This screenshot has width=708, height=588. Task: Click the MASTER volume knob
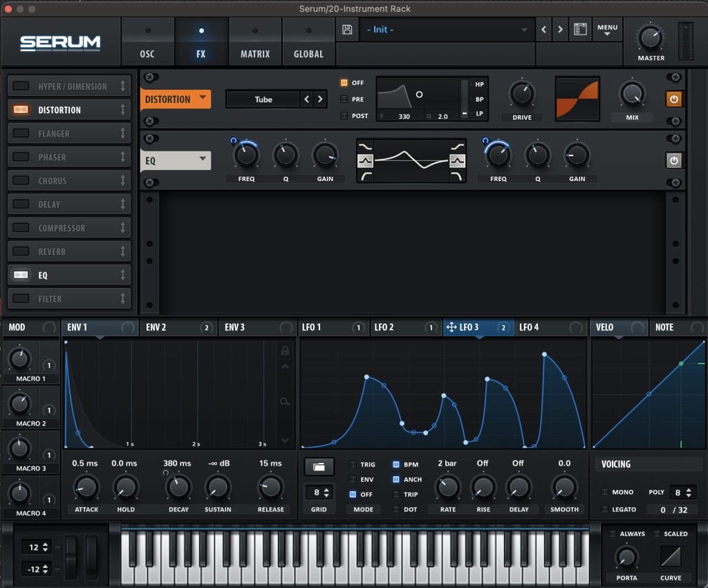pyautogui.click(x=650, y=37)
